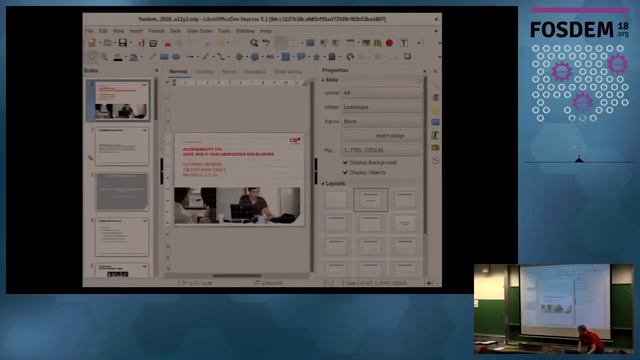Choose the highlighted Title Slide layout
This screenshot has width=640, height=360.
click(370, 200)
